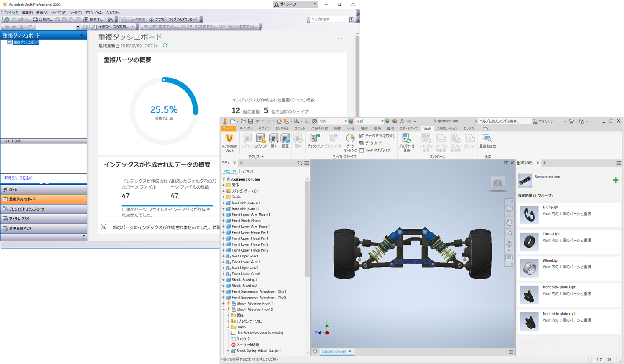Image resolution: width=624 pixels, height=364 pixels.
Task: Click 新規グループを追加 link
Action: point(18,178)
